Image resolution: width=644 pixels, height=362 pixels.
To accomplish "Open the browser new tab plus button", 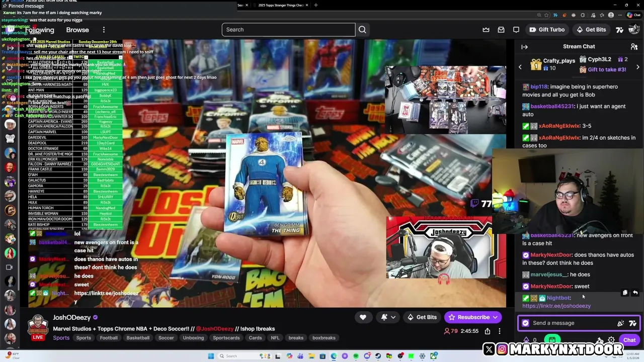I will click(315, 5).
